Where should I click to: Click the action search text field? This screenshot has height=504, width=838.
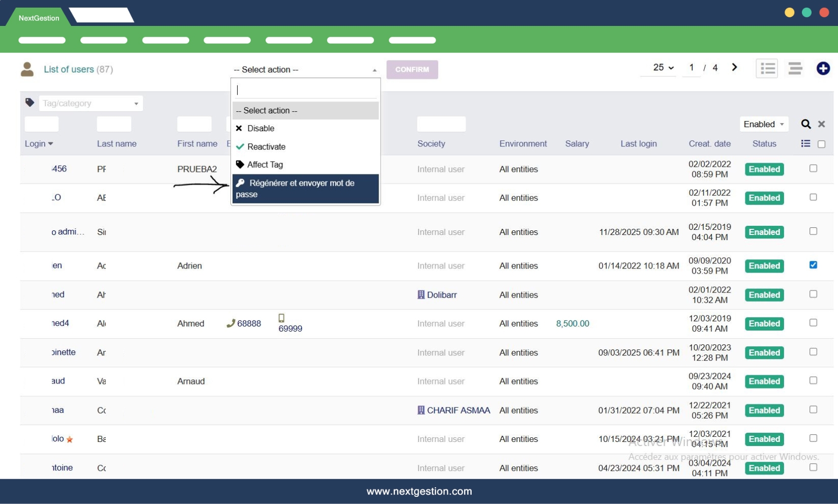(x=305, y=90)
